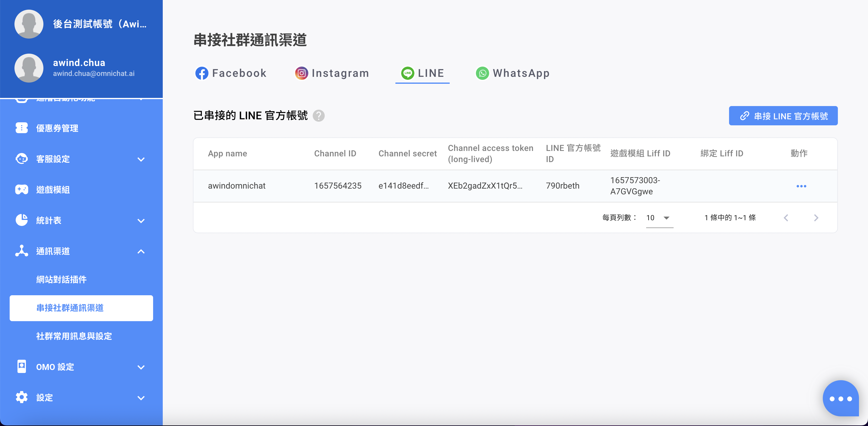Open the three-dot actions menu for awindomnichat
The image size is (868, 426).
[801, 186]
